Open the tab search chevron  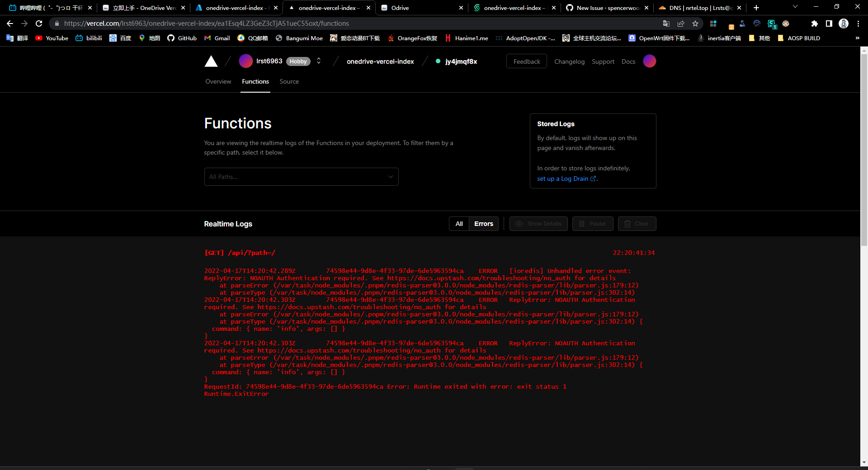[x=795, y=6]
